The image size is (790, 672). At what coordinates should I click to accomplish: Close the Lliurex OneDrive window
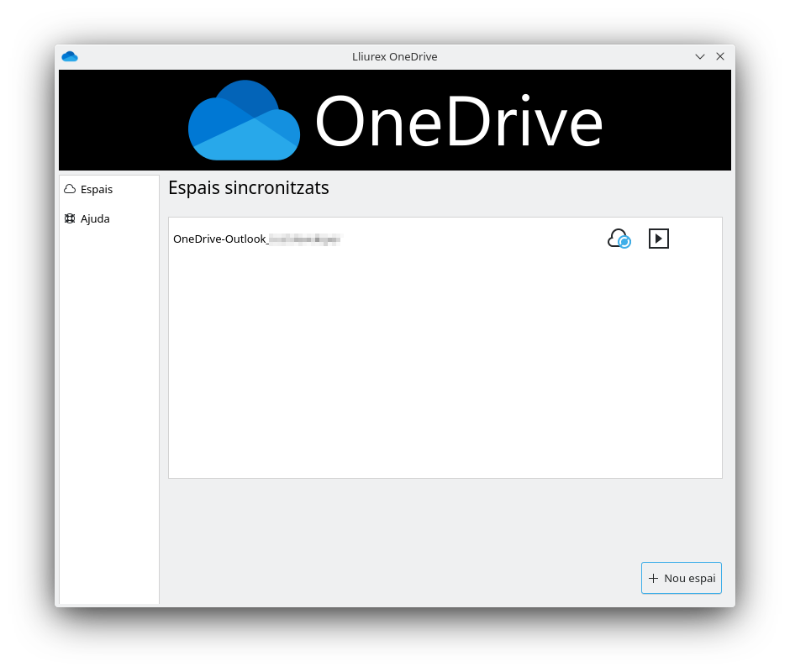click(x=720, y=56)
